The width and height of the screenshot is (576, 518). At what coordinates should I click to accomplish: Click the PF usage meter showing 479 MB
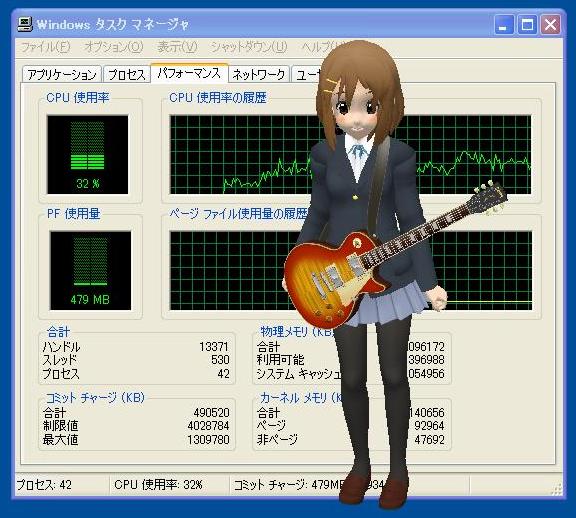click(90, 270)
